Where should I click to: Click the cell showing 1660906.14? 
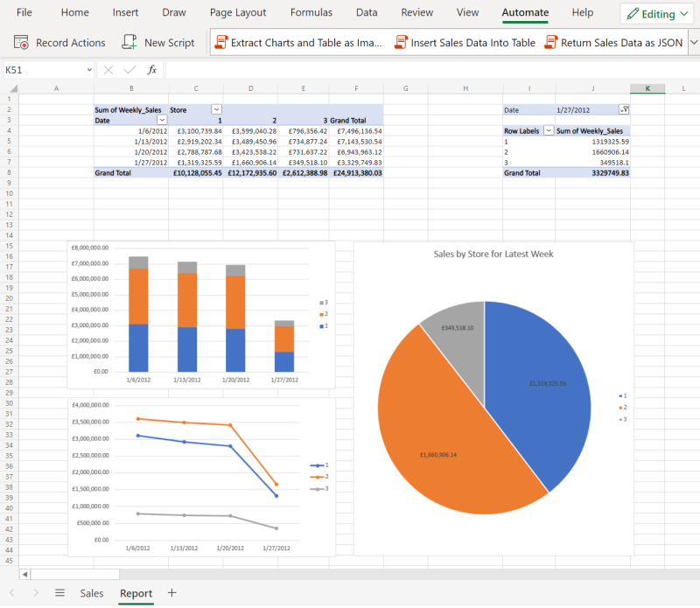[x=592, y=151]
